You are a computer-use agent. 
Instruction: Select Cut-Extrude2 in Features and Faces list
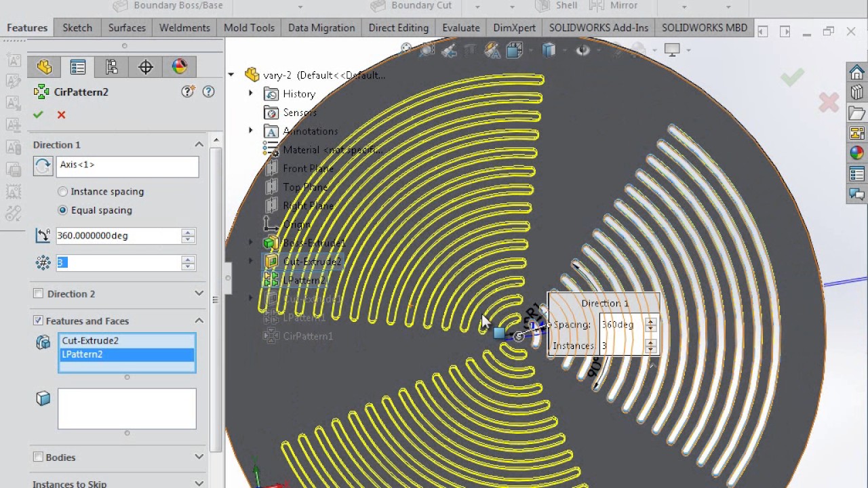(127, 341)
